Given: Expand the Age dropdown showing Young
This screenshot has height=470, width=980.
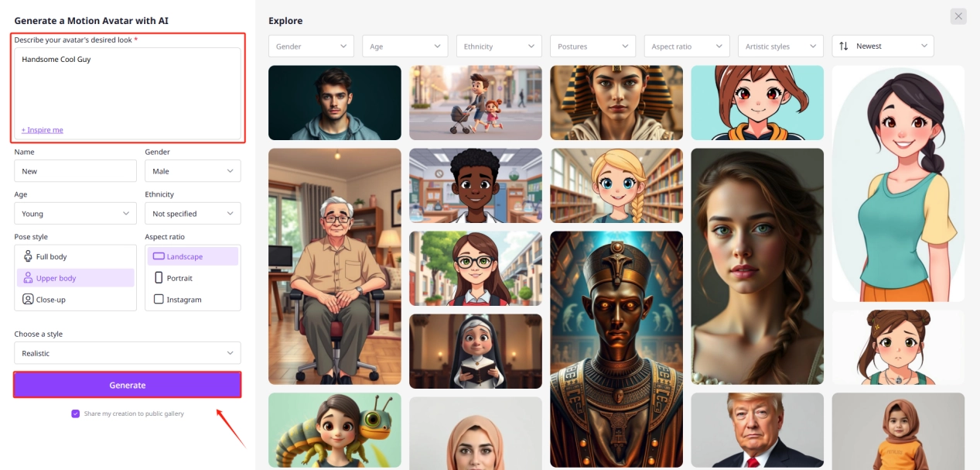Looking at the screenshot, I should [75, 214].
